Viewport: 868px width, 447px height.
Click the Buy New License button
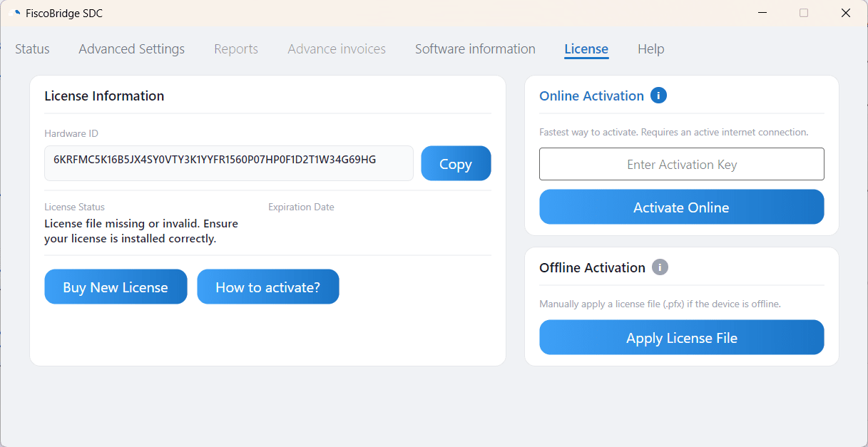116,287
